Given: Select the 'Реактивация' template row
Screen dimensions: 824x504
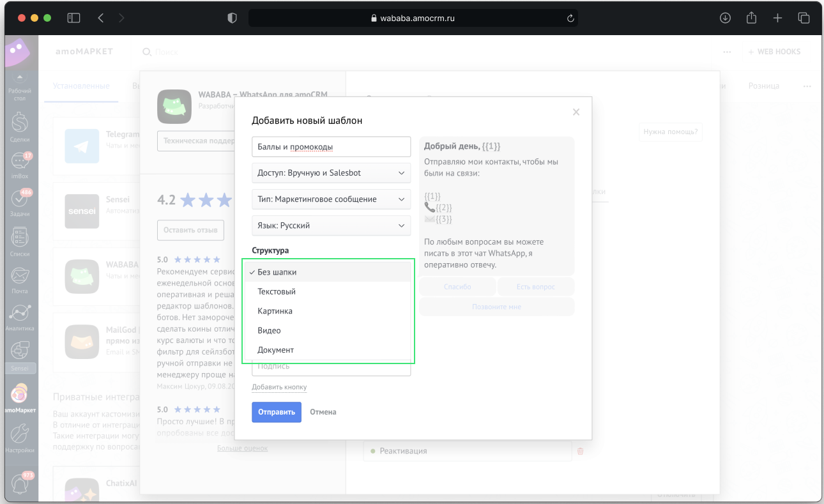Looking at the screenshot, I should (x=467, y=451).
